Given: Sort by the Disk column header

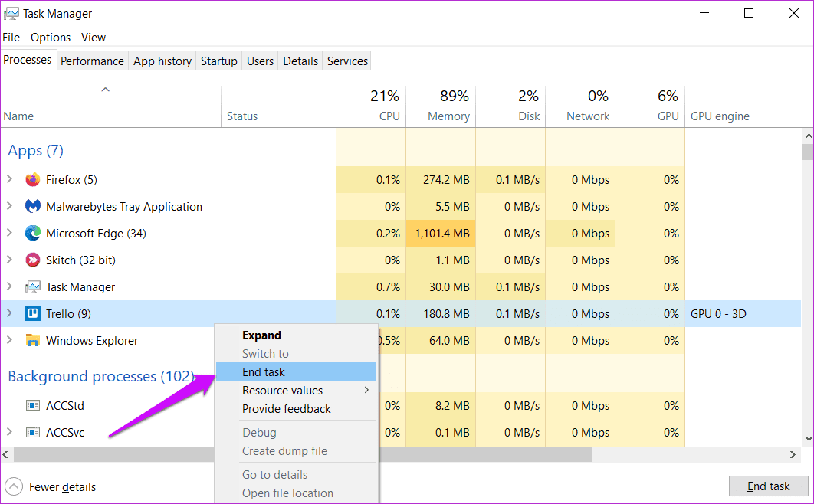Looking at the screenshot, I should click(510, 106).
